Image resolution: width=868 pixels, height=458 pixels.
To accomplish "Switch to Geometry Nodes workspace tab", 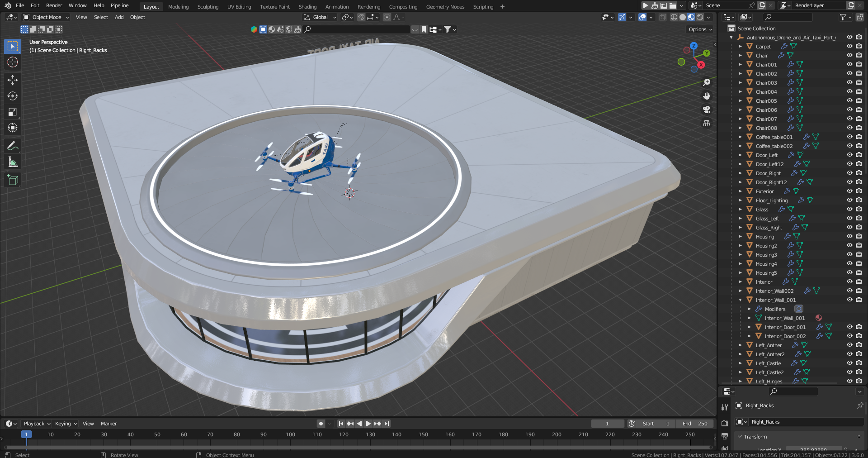I will (x=445, y=7).
